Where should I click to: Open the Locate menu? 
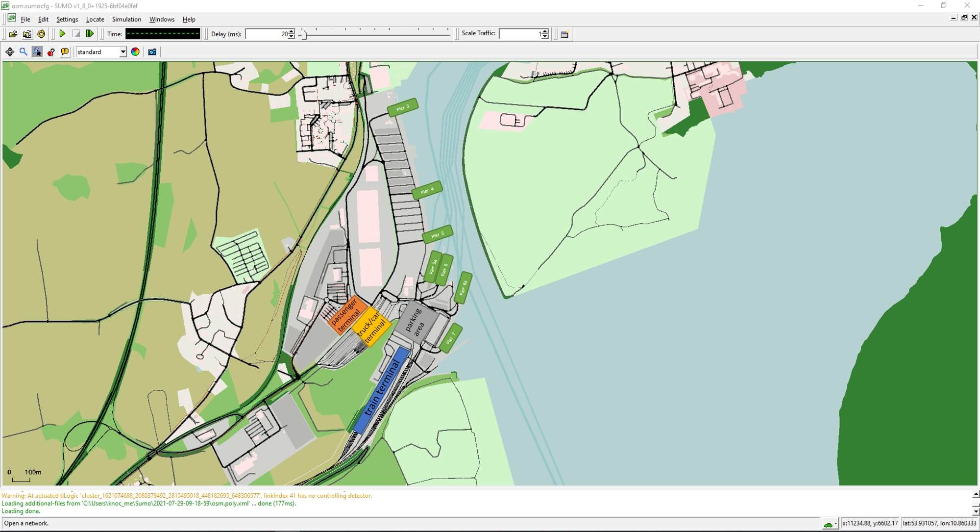click(x=95, y=19)
